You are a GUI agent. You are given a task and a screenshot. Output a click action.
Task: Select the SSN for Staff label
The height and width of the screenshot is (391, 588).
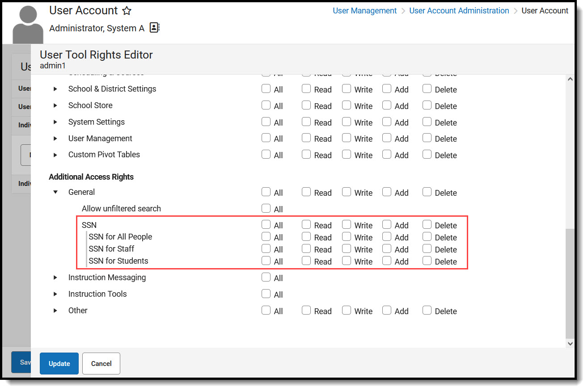pos(111,249)
